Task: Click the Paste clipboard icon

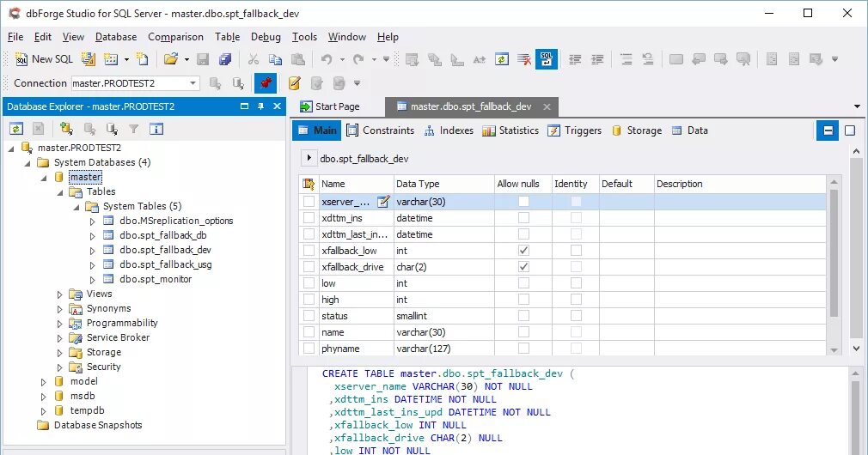Action: tap(298, 59)
